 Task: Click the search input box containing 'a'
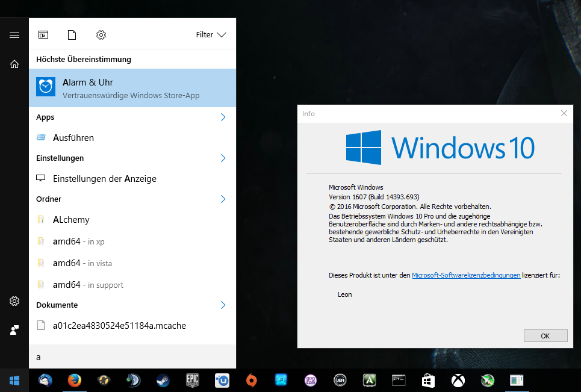click(x=132, y=357)
